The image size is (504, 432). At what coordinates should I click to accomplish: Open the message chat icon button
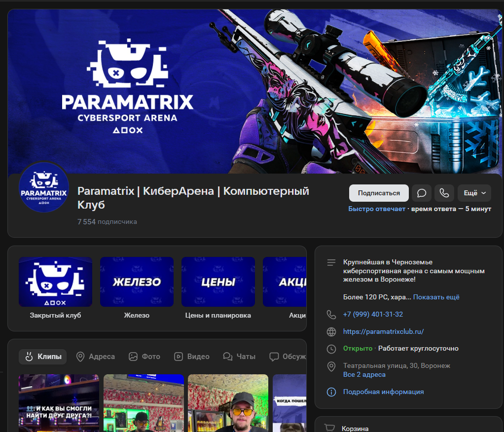pyautogui.click(x=421, y=193)
